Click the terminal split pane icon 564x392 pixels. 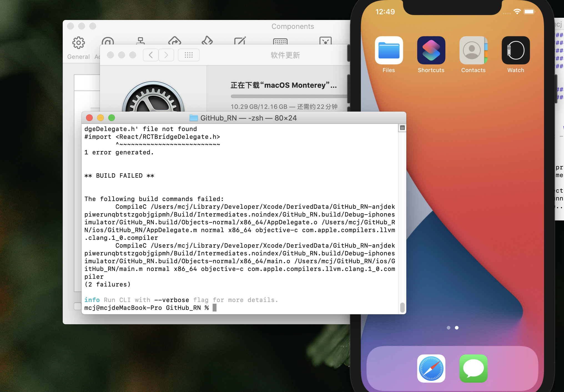[402, 128]
